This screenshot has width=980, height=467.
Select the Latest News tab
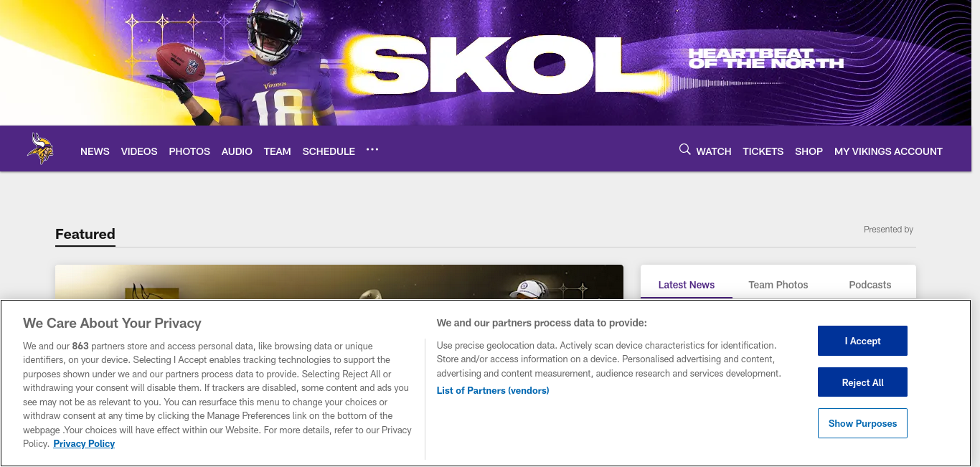pos(687,285)
